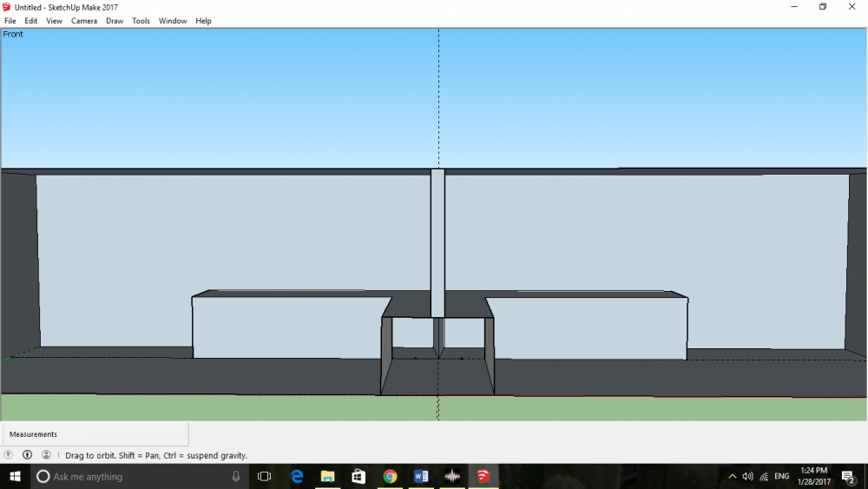This screenshot has height=489, width=868.
Task: Minimize the SketchUp window
Action: coord(794,7)
